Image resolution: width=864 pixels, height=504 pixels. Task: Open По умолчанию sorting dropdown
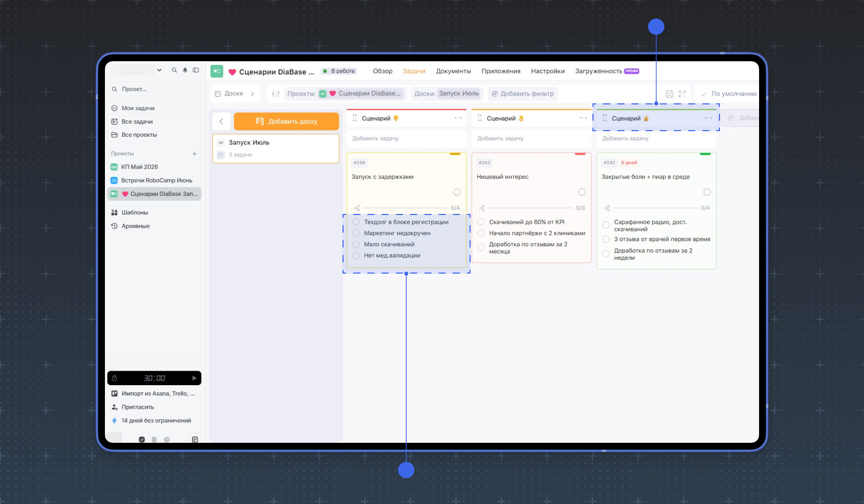728,94
